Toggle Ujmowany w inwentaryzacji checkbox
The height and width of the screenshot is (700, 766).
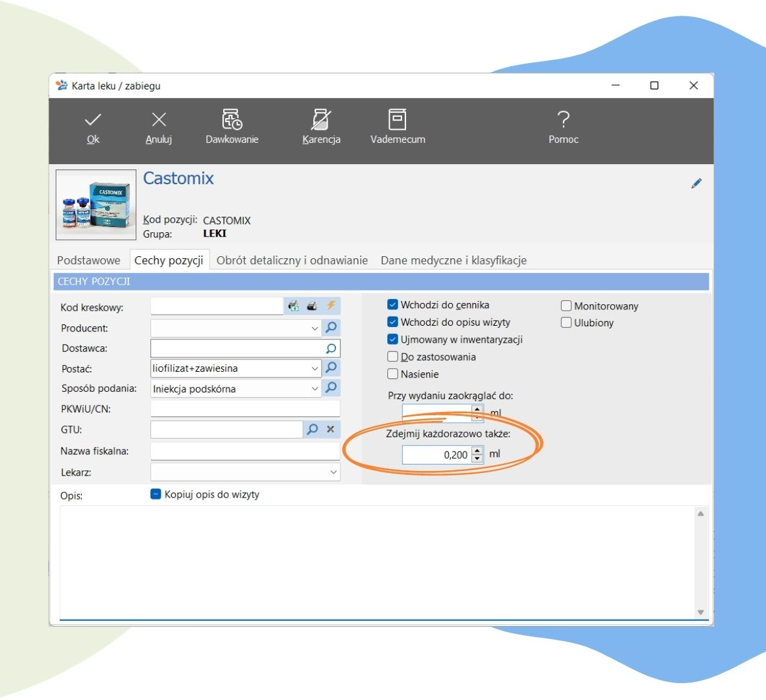coord(392,339)
